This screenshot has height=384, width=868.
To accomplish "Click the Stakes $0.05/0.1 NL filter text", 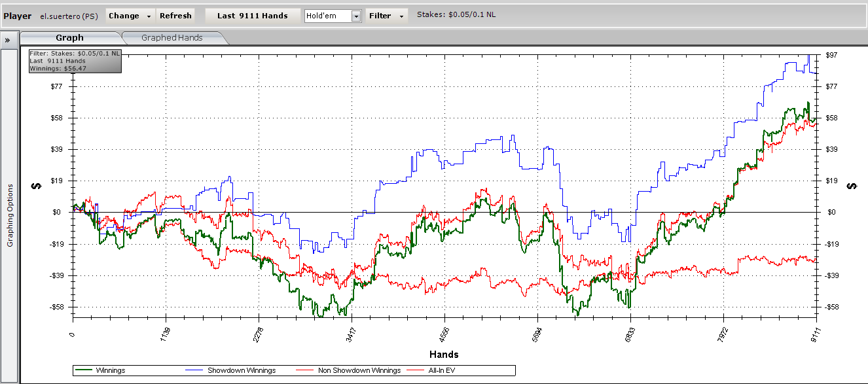I will [456, 15].
